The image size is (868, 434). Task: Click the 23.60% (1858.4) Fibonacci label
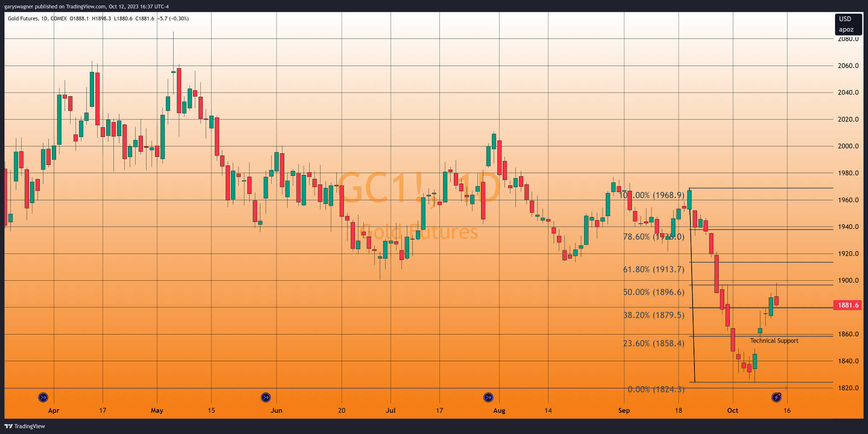click(x=654, y=344)
